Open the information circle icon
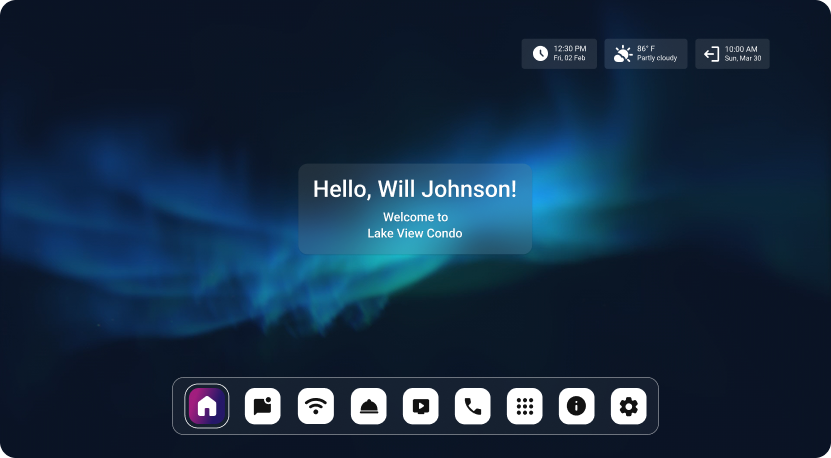Screen dimensions: 831x458 click(577, 406)
